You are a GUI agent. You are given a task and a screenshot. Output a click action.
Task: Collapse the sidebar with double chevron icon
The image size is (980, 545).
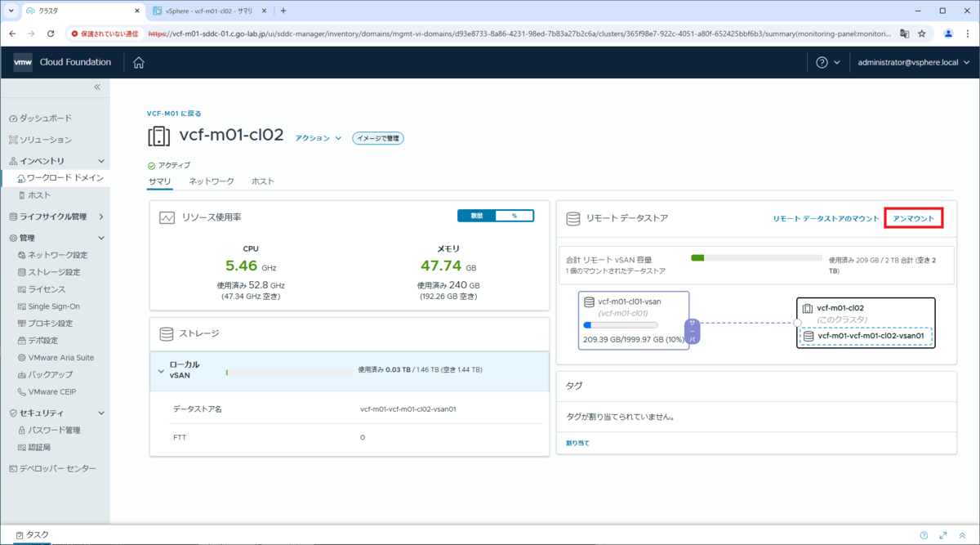point(96,87)
